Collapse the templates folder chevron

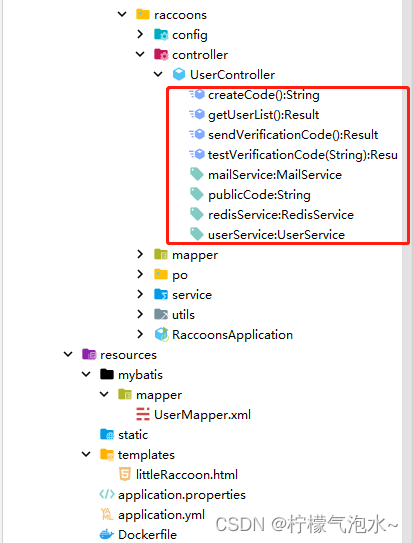pyautogui.click(x=86, y=454)
